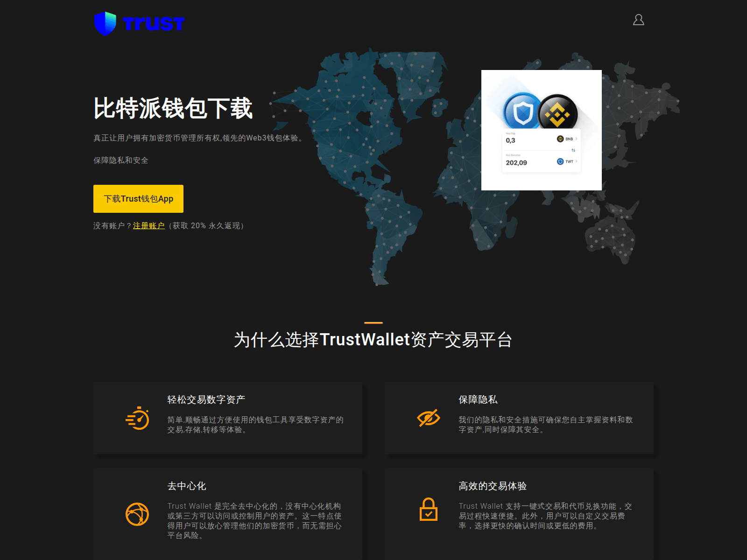
Task: Click the black Binance coin illustration
Action: (x=558, y=112)
